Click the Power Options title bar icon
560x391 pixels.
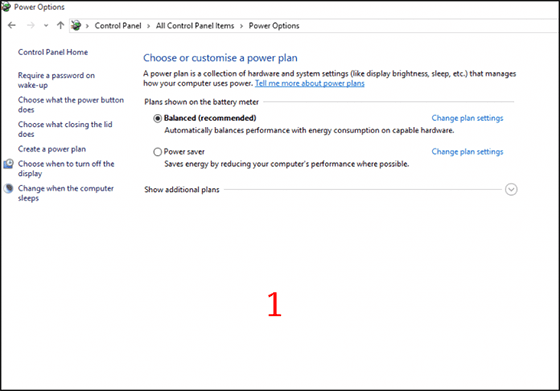coord(6,7)
